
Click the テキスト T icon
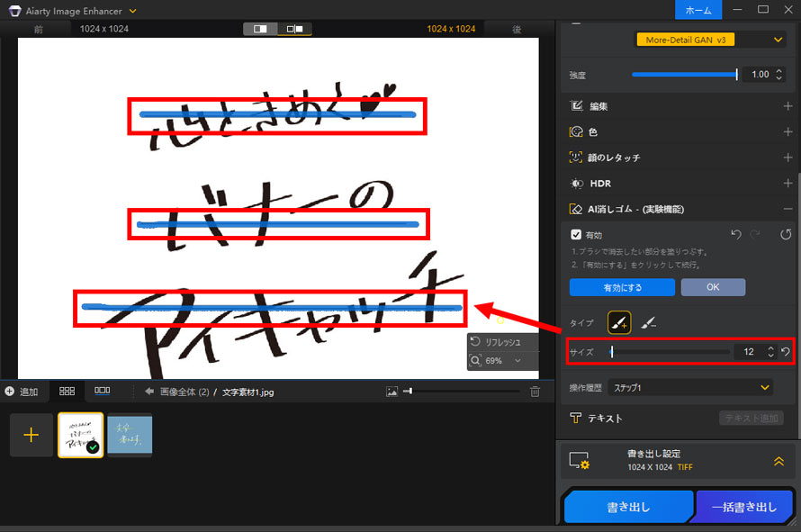click(x=576, y=418)
